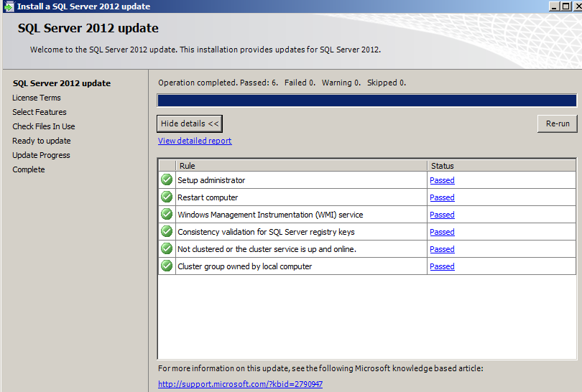
Task: Minimize the installer window
Action: [554, 6]
